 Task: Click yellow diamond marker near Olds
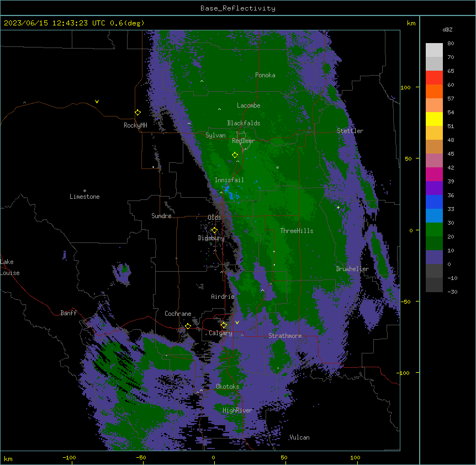coord(214,230)
